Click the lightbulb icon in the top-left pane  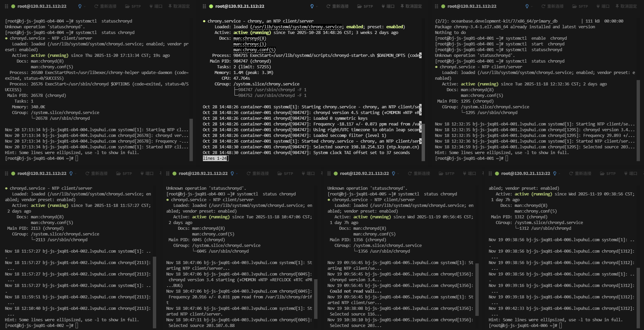[80, 6]
